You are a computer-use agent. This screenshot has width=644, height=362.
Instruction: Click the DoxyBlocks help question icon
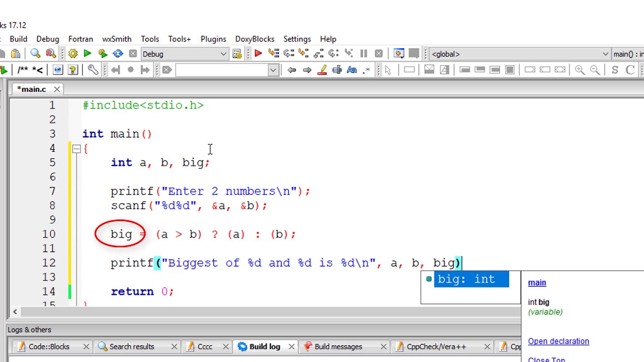point(72,70)
